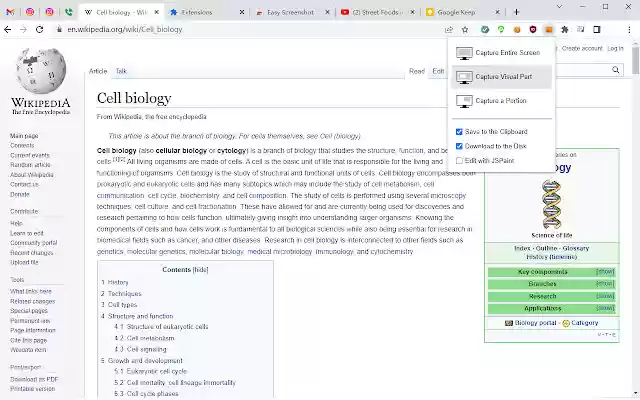Switch to the Extensions tab
Viewport: 640px width, 400px height.
pos(207,12)
